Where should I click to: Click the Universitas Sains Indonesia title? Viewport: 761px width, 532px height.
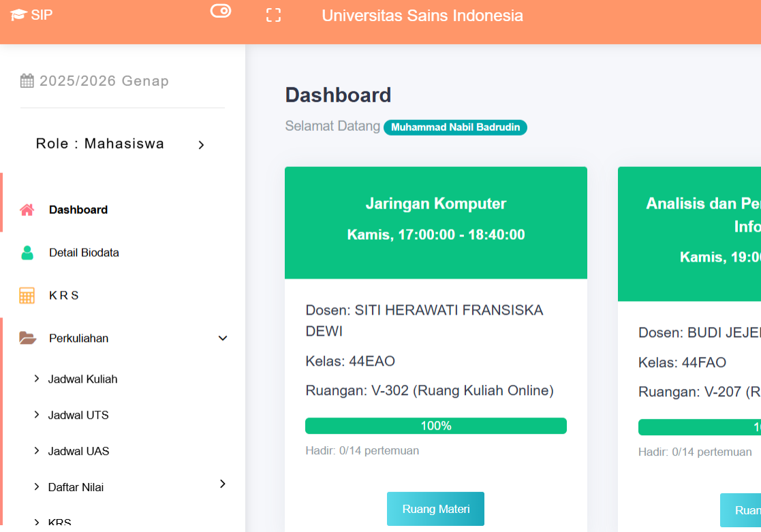click(x=422, y=16)
